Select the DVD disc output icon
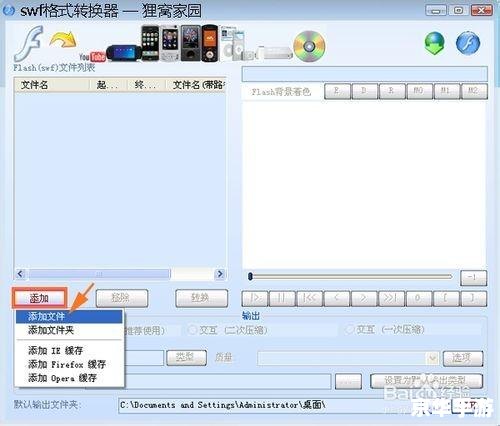500x426 pixels. [x=309, y=46]
